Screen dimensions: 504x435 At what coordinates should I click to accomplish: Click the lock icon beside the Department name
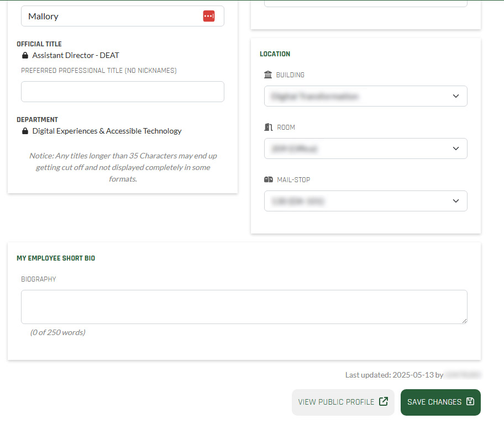(x=24, y=131)
